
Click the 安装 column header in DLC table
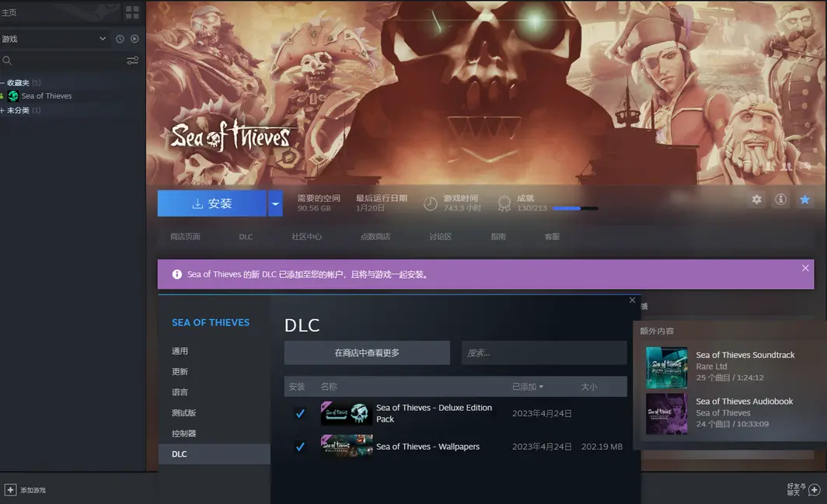(x=296, y=387)
